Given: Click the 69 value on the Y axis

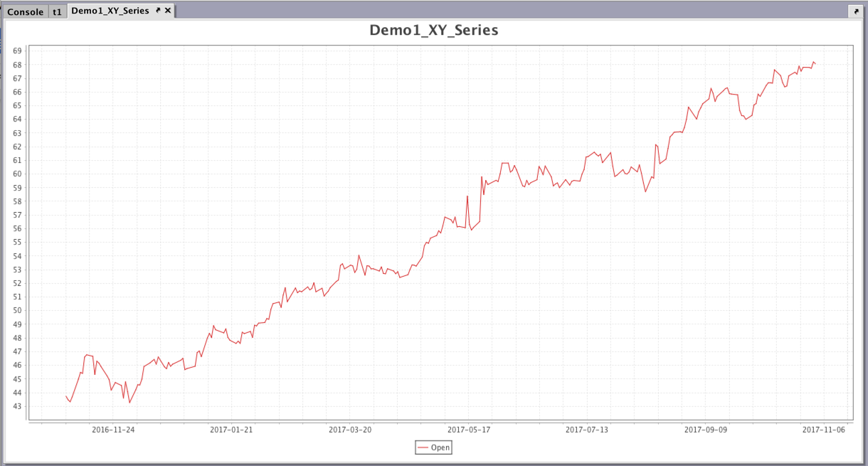Looking at the screenshot, I should click(17, 51).
